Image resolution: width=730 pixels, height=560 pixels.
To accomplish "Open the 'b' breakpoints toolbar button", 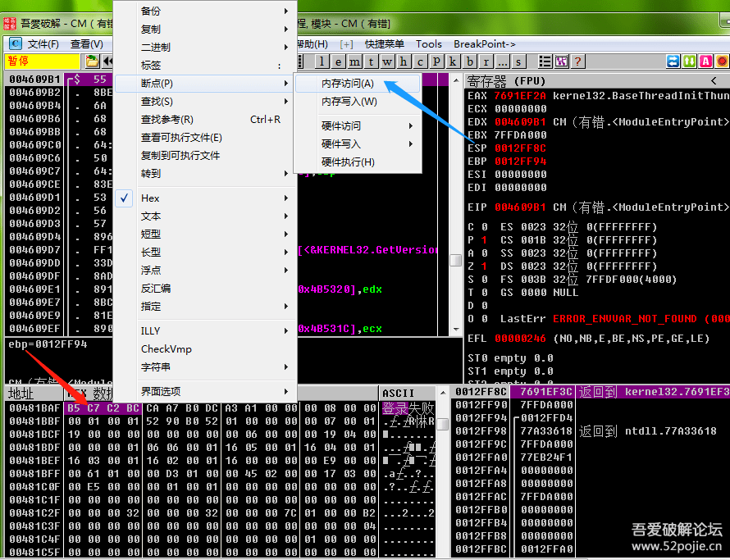I will [469, 61].
